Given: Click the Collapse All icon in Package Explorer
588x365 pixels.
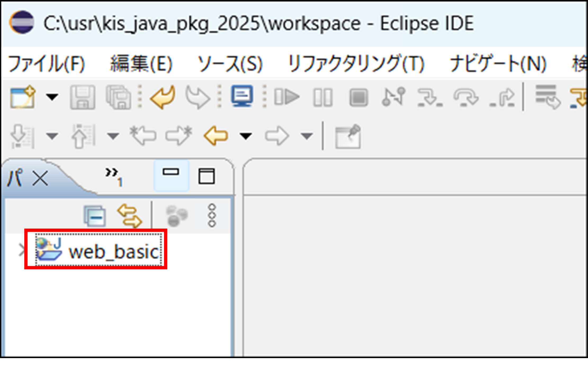Looking at the screenshot, I should point(95,216).
